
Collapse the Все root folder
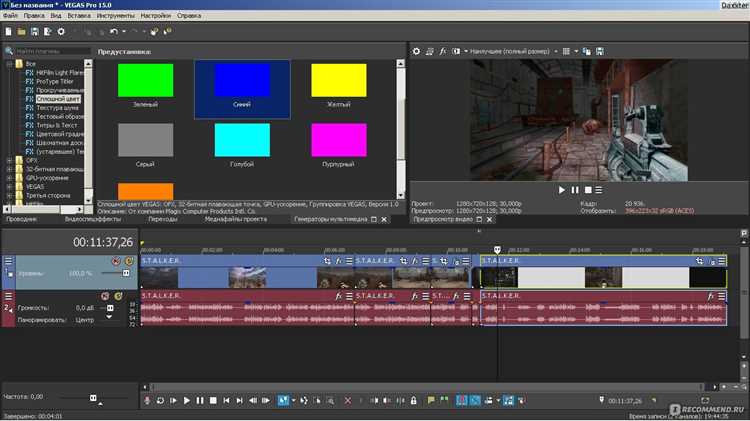click(x=9, y=64)
